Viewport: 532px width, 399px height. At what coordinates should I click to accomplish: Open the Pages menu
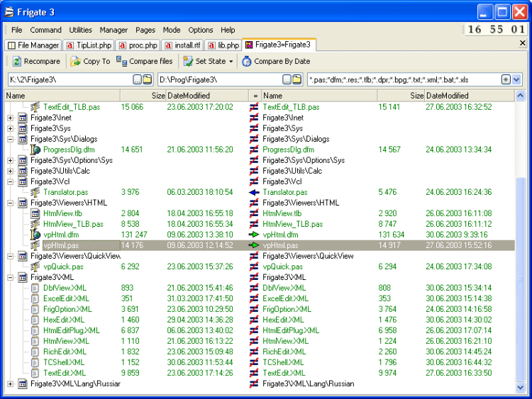145,30
